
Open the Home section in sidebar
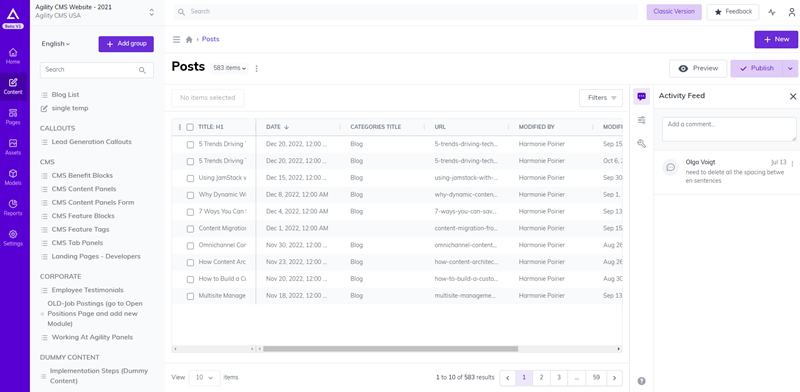coord(13,56)
